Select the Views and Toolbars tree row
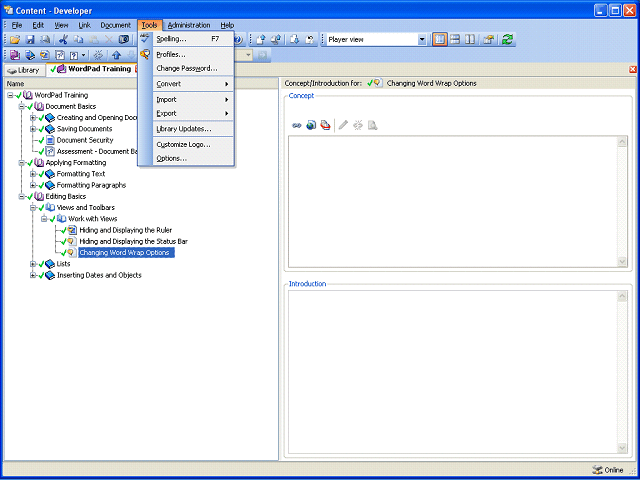Screen dimensions: 640x480 point(86,208)
